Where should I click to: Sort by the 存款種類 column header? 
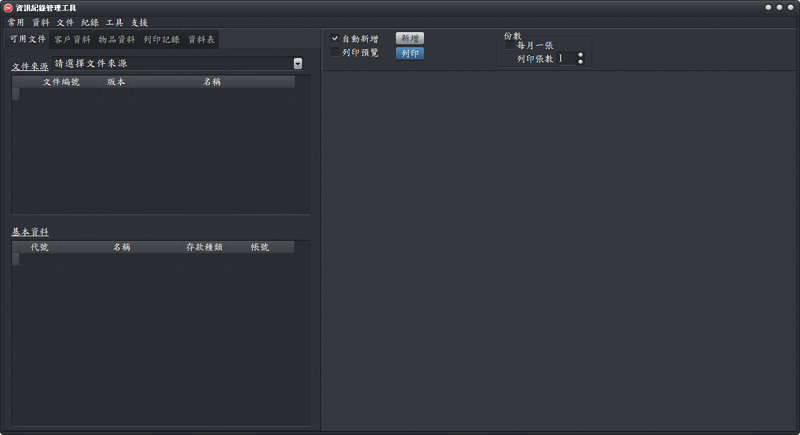pos(204,247)
